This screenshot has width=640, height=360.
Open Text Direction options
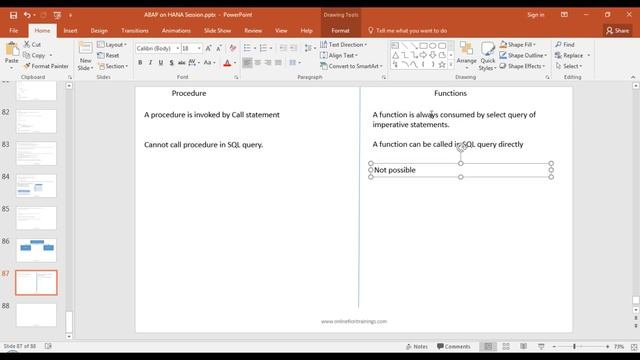click(344, 44)
